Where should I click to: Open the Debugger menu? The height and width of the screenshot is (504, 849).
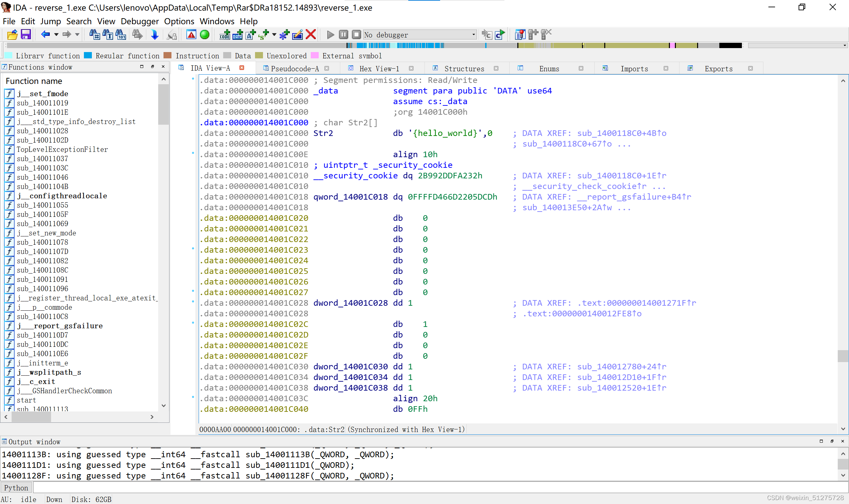140,22
